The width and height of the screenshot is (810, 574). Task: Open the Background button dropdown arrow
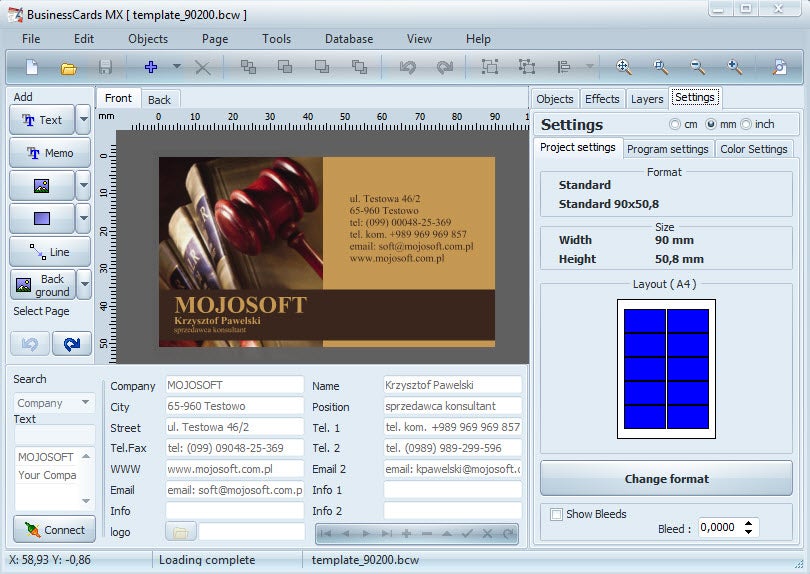(x=84, y=285)
